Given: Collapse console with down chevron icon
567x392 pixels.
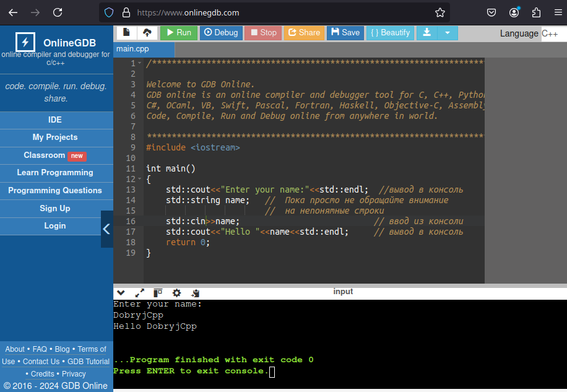Looking at the screenshot, I should 121,292.
